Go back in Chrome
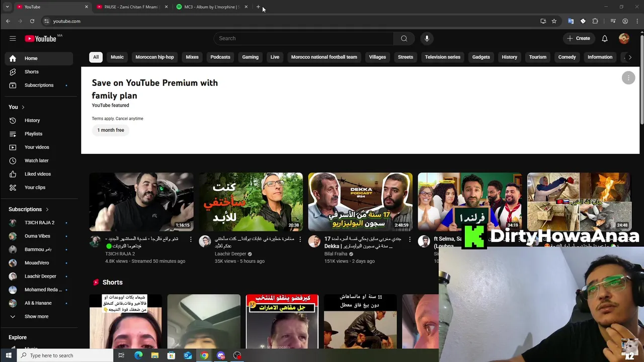The height and width of the screenshot is (362, 644). coord(8,21)
